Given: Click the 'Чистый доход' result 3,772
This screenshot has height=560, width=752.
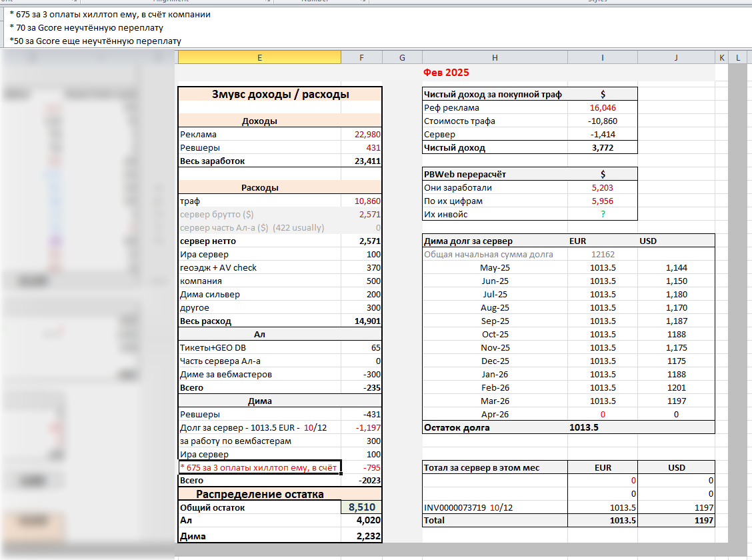Looking at the screenshot, I should click(603, 147).
